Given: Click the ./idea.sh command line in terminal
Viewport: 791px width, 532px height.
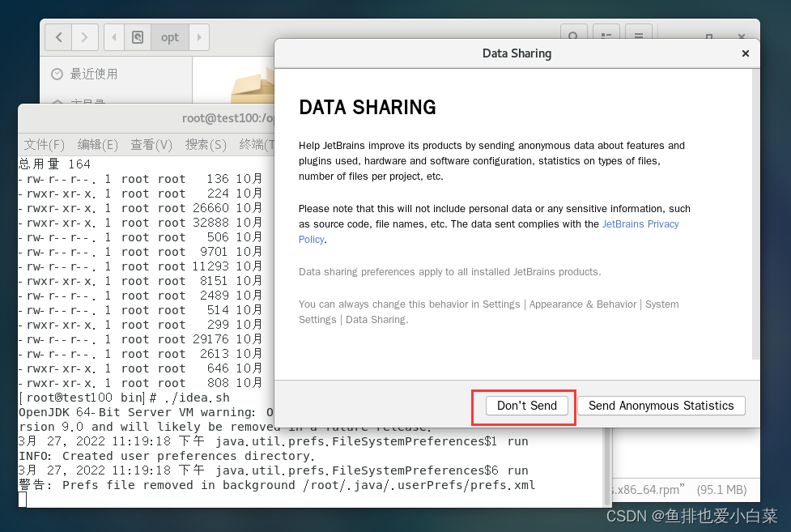Looking at the screenshot, I should pyautogui.click(x=124, y=398).
